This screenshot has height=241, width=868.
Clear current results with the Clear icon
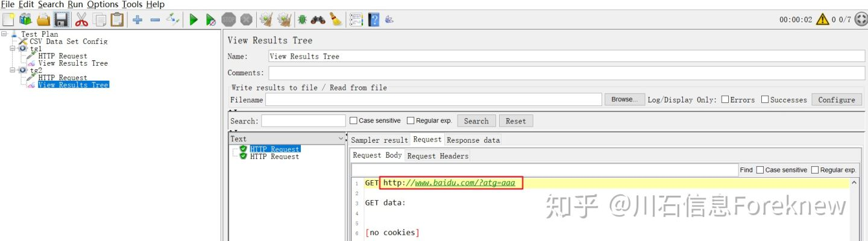(x=266, y=19)
